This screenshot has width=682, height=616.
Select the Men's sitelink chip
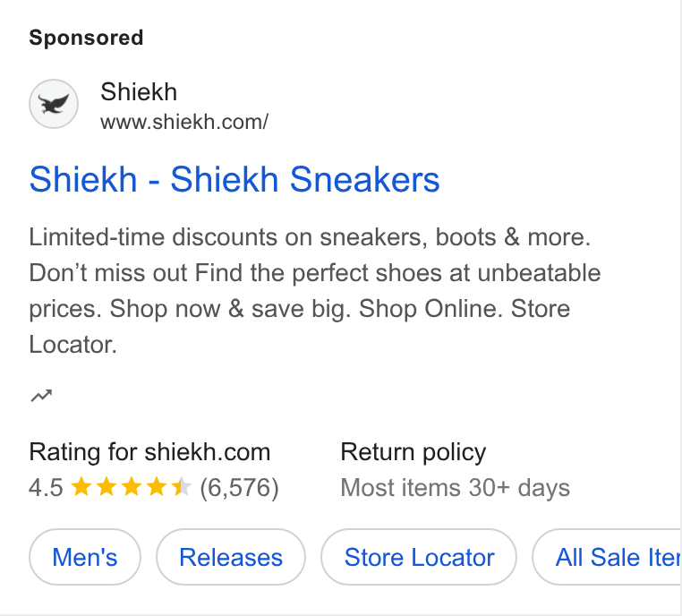tap(85, 557)
